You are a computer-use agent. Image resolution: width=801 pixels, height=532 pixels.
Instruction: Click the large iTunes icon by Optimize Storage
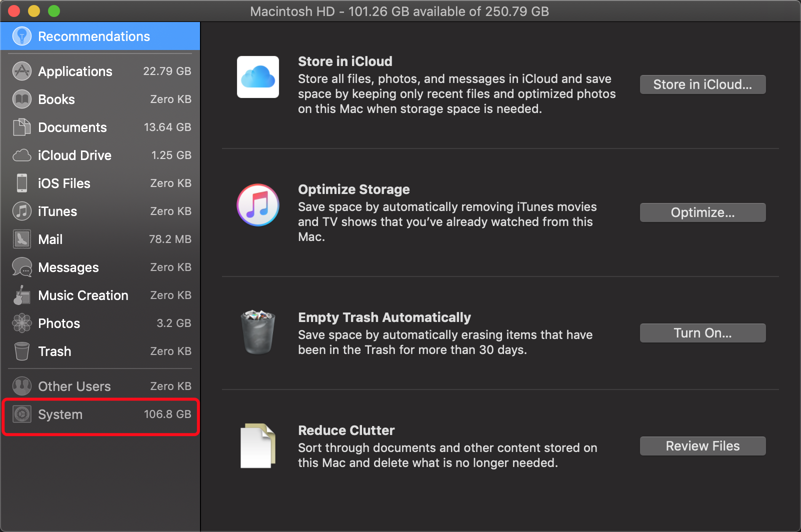pyautogui.click(x=258, y=205)
